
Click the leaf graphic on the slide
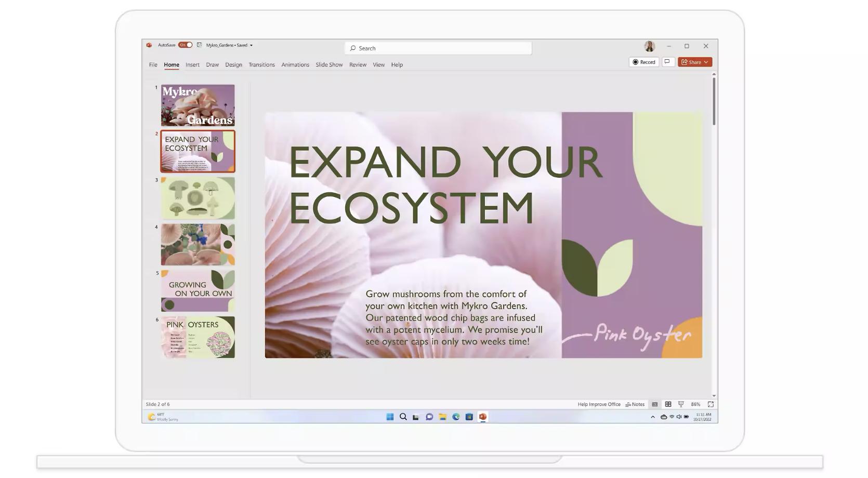(x=597, y=268)
